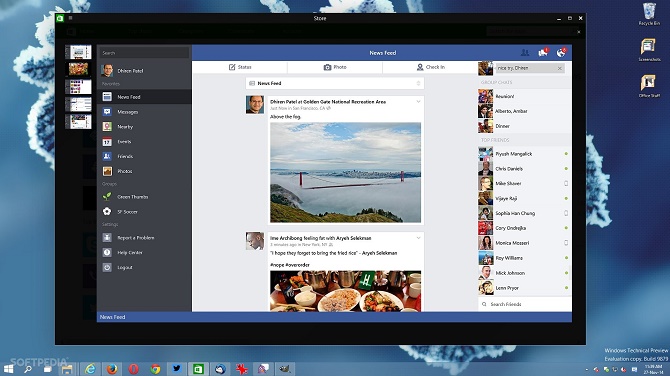Open the Store app on the taskbar
This screenshot has height=376, width=670.
tap(198, 368)
